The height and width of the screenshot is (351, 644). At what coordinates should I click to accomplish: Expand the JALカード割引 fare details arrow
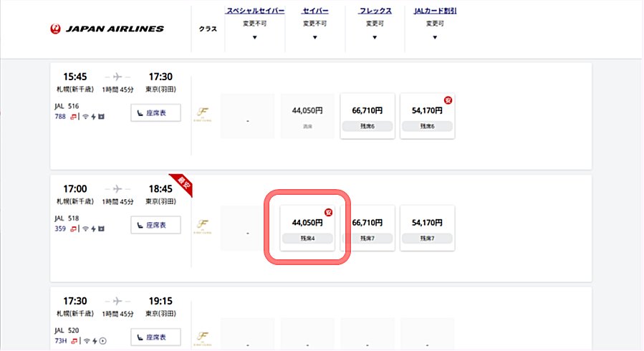(436, 37)
